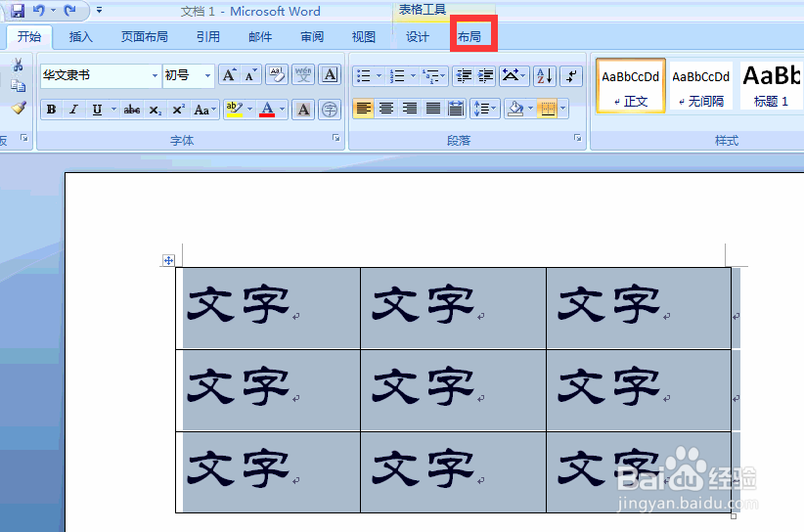The width and height of the screenshot is (804, 532).
Task: Open the table tools 布局 tab
Action: [x=469, y=37]
